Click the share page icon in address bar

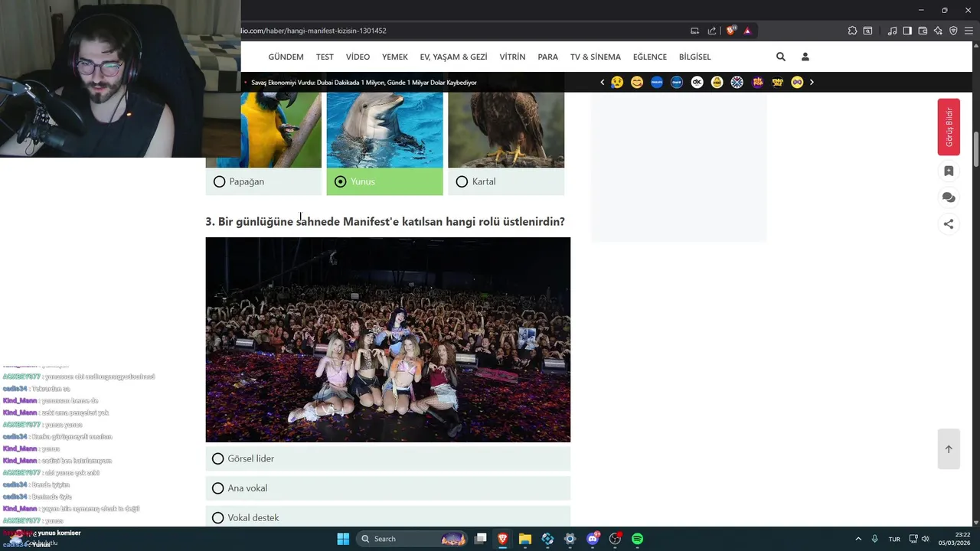[x=712, y=31]
